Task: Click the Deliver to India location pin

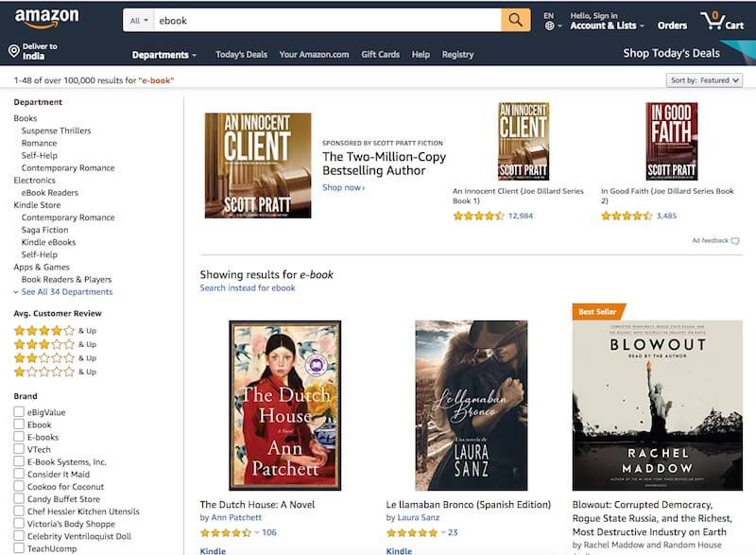Action: click(14, 51)
